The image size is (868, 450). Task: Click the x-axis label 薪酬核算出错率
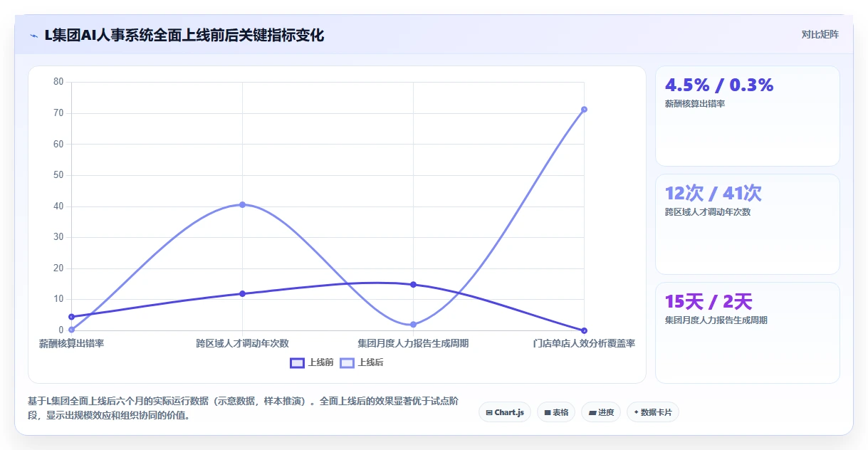coord(71,343)
